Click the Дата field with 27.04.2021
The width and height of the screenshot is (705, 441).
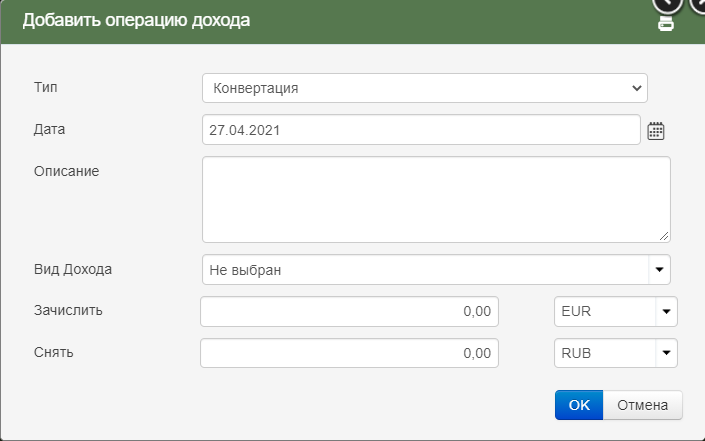(421, 130)
